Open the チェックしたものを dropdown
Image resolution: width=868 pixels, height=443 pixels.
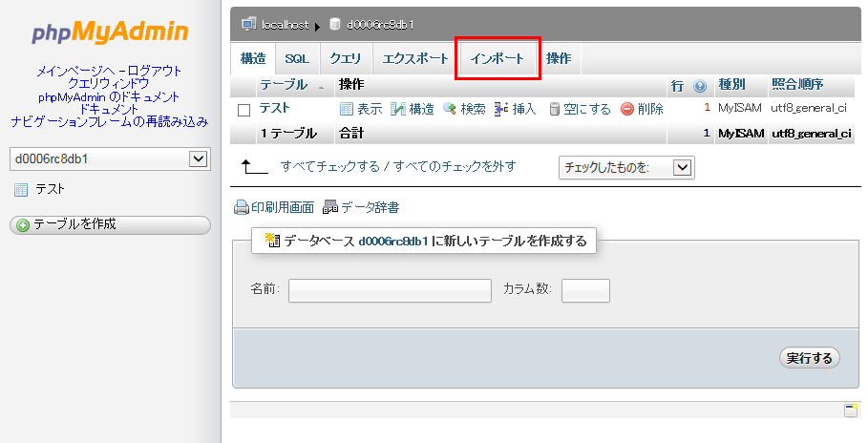pyautogui.click(x=626, y=167)
